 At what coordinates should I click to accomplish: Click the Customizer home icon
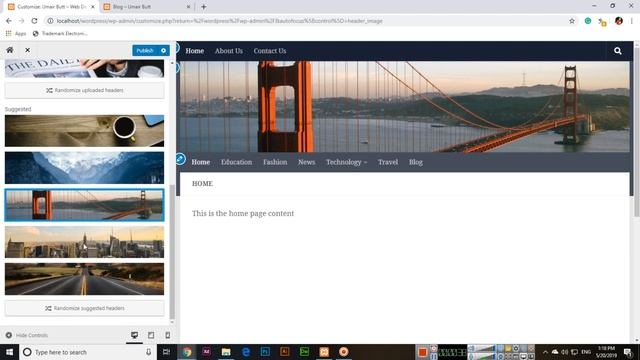10,50
